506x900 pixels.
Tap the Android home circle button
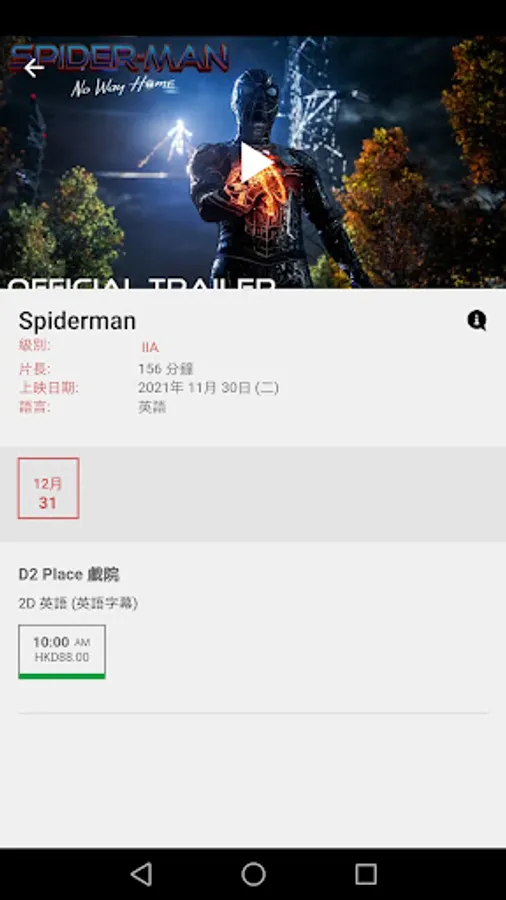click(253, 874)
